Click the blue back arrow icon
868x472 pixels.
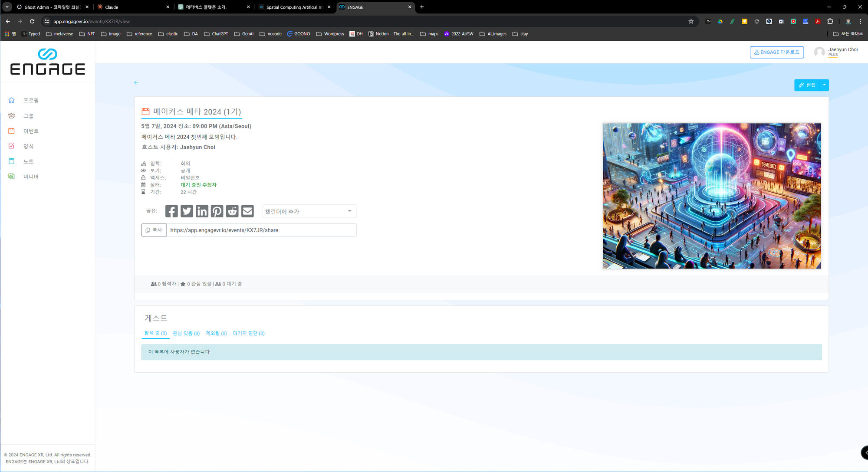point(136,82)
